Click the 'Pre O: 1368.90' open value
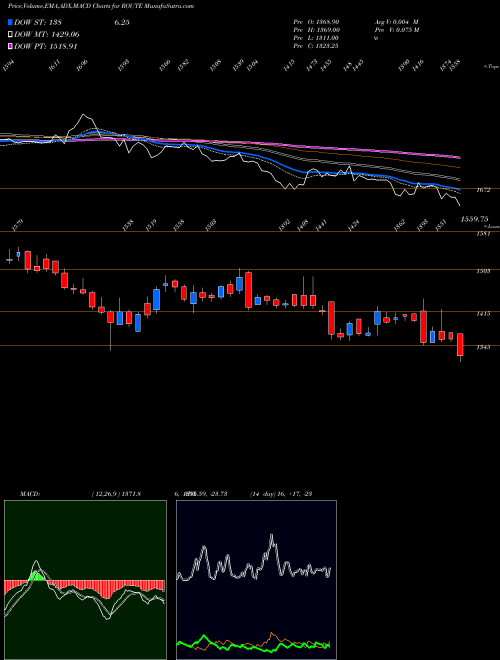The image size is (500, 660). [316, 21]
